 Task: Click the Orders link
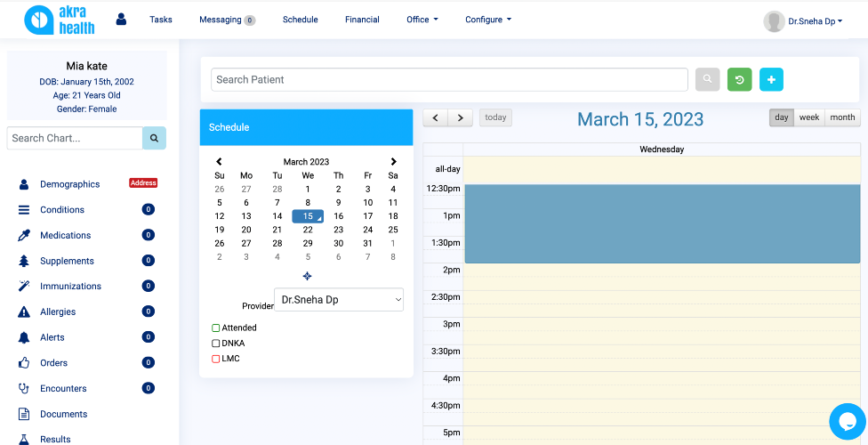coord(53,363)
